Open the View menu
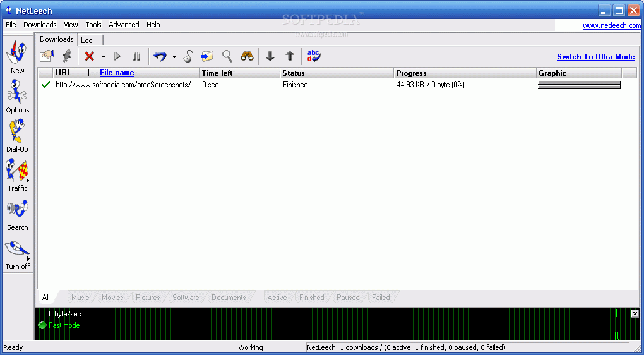Image resolution: width=644 pixels, height=355 pixels. point(71,25)
